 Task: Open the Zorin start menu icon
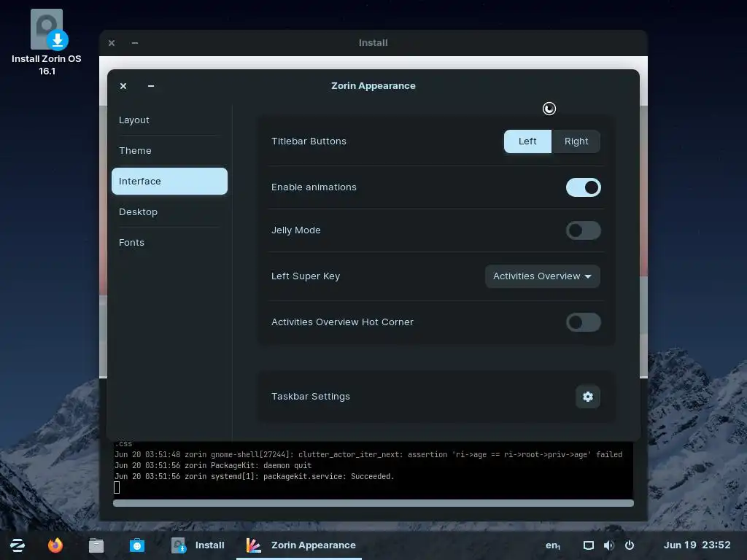pyautogui.click(x=18, y=545)
